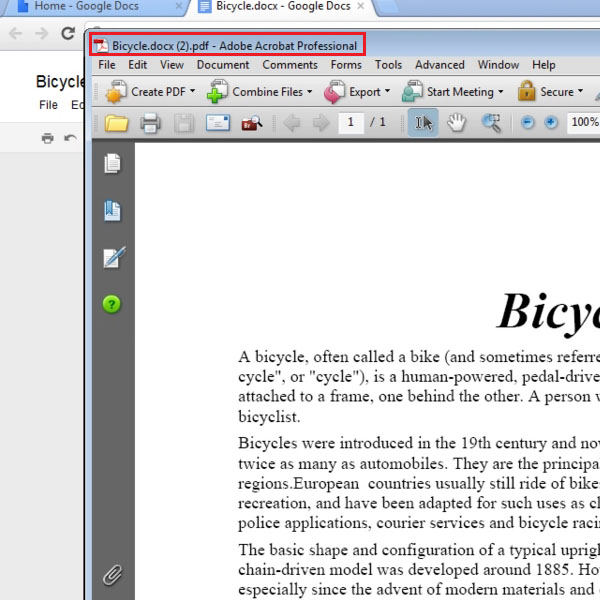Click the Chrome reload button
This screenshot has height=600, width=600.
(x=68, y=33)
